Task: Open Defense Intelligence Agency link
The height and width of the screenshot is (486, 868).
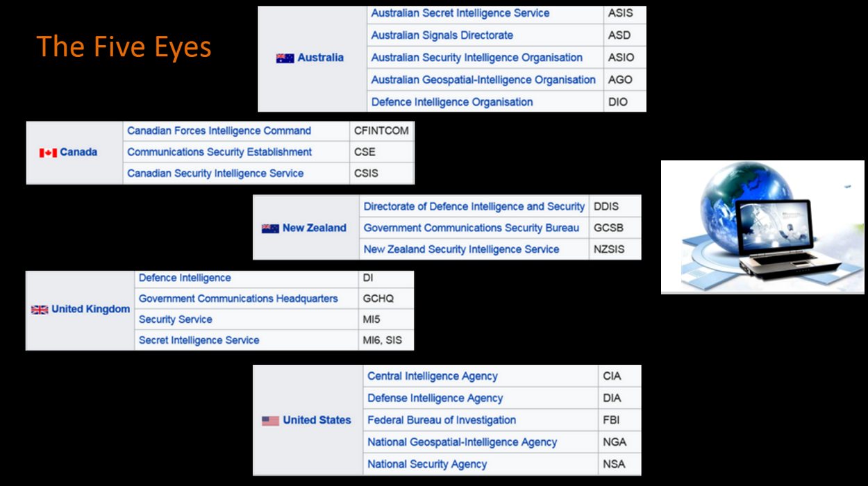Action: [x=435, y=399]
